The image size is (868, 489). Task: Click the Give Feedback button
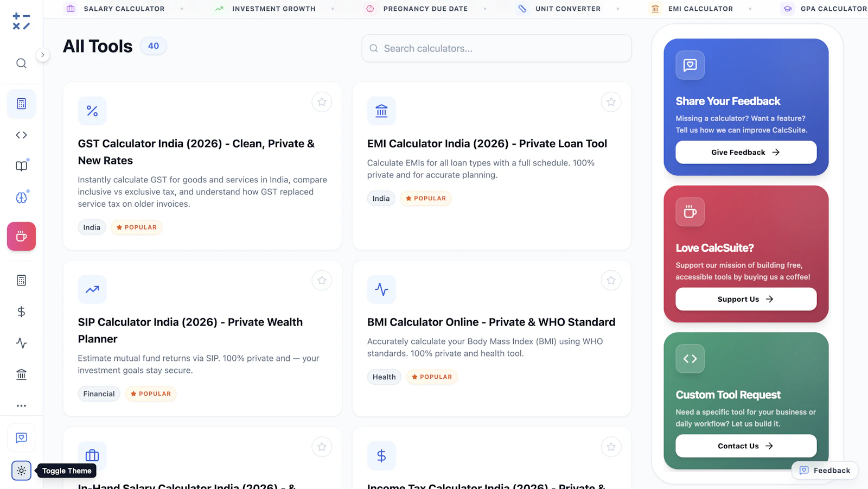point(745,152)
